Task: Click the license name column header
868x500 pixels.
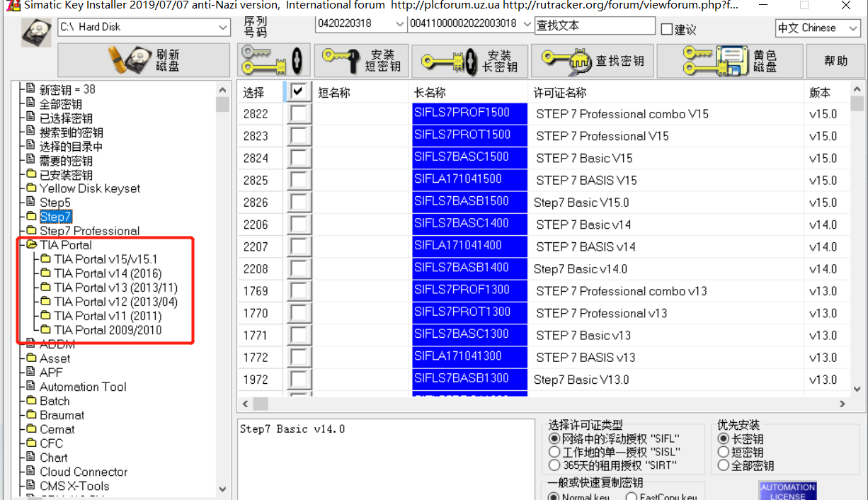Action: click(559, 93)
